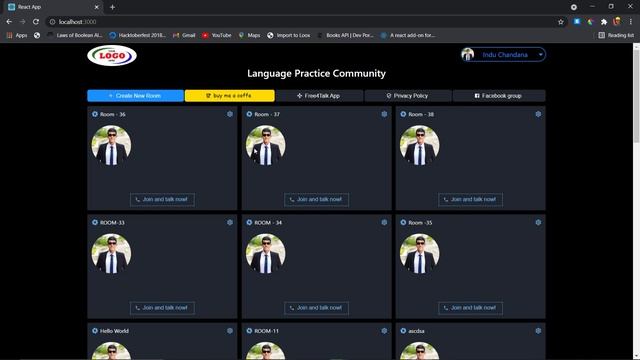Screen dimensions: 640x360
Task: Bookmark this page with the star icon
Action: point(561,22)
